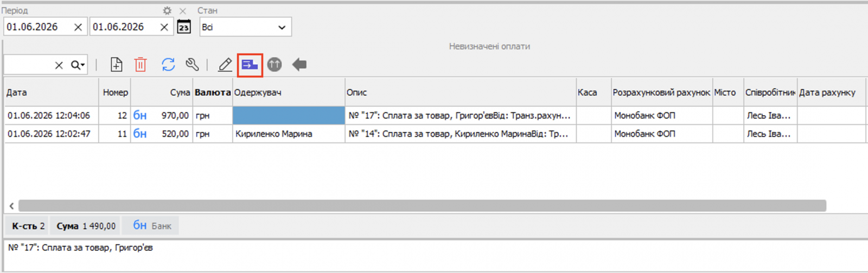
Task: Click the gray back arrow icon
Action: [x=299, y=65]
